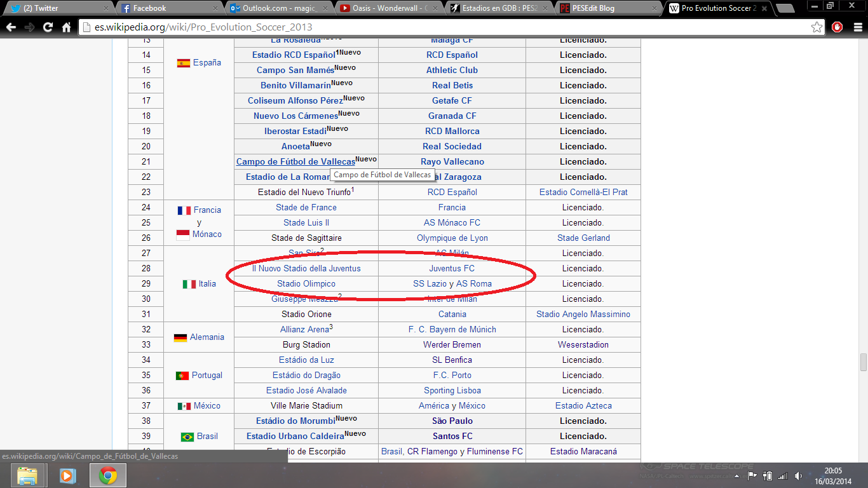Open the Stadio Olimpico link

(x=306, y=284)
